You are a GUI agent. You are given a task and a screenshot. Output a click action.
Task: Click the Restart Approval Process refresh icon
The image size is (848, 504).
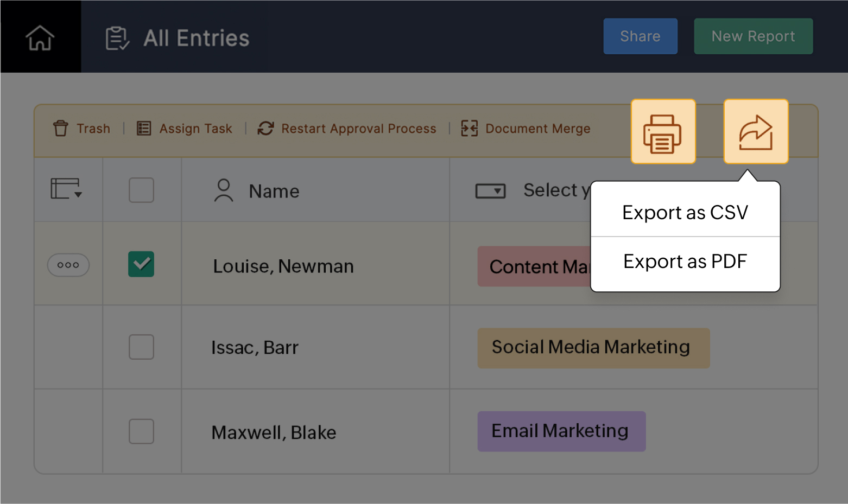point(265,129)
